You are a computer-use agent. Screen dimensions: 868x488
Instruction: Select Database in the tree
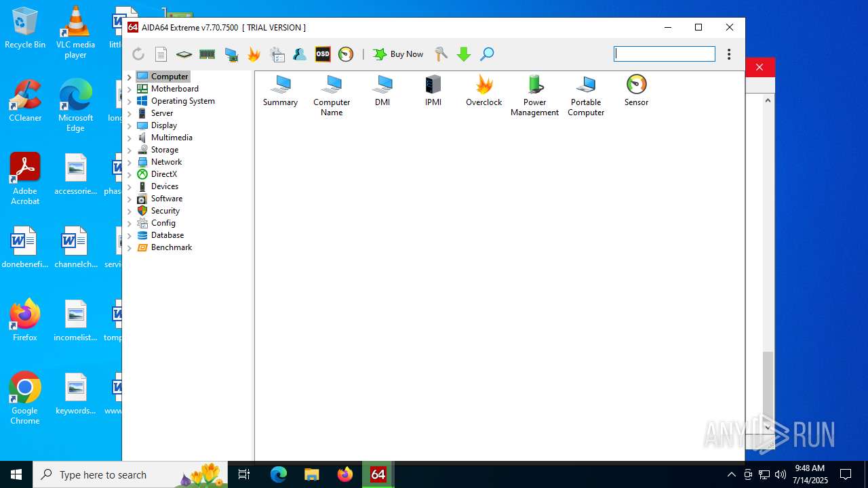pyautogui.click(x=167, y=235)
